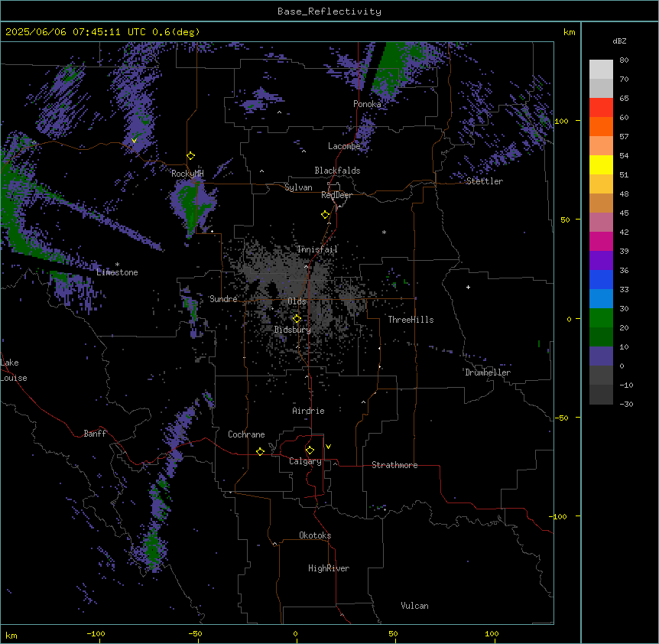
Task: Click the RedDeer city label
Action: (x=336, y=195)
